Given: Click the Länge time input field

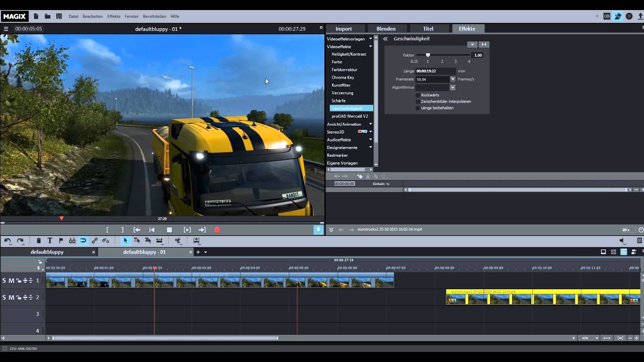Looking at the screenshot, I should click(x=435, y=71).
